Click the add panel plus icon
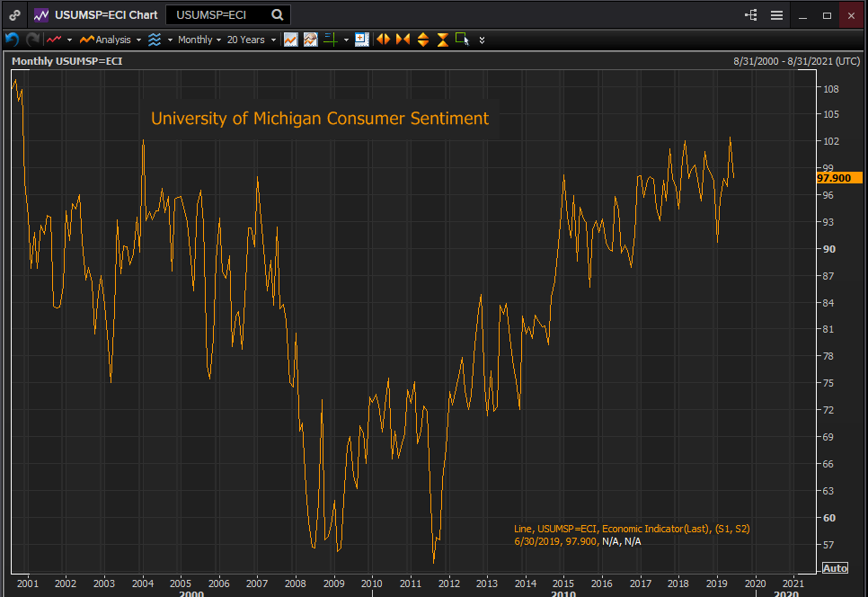 [x=361, y=40]
